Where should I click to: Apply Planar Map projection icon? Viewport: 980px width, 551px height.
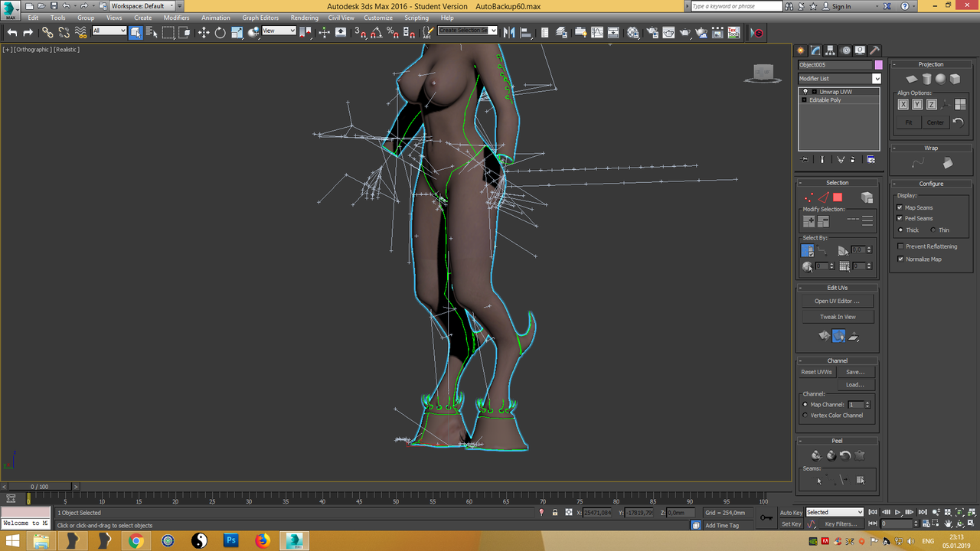pos(911,79)
